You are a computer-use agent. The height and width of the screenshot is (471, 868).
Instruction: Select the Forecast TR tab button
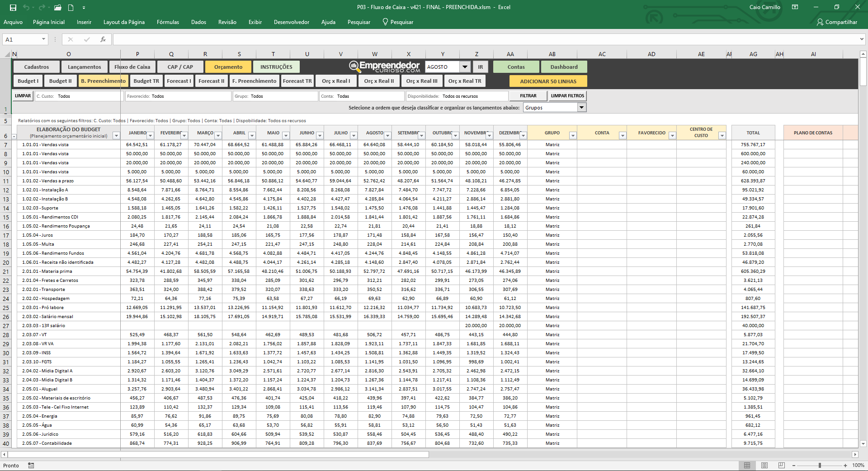coord(297,81)
